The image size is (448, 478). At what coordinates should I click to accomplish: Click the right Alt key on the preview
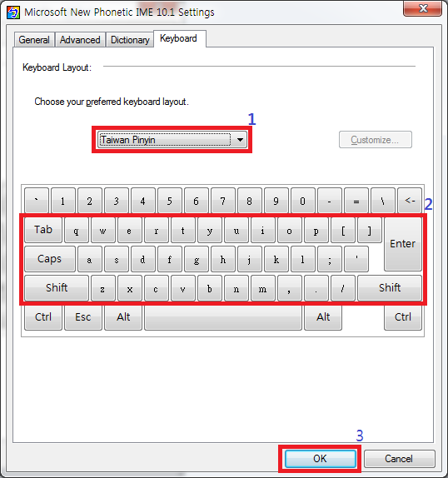point(323,317)
